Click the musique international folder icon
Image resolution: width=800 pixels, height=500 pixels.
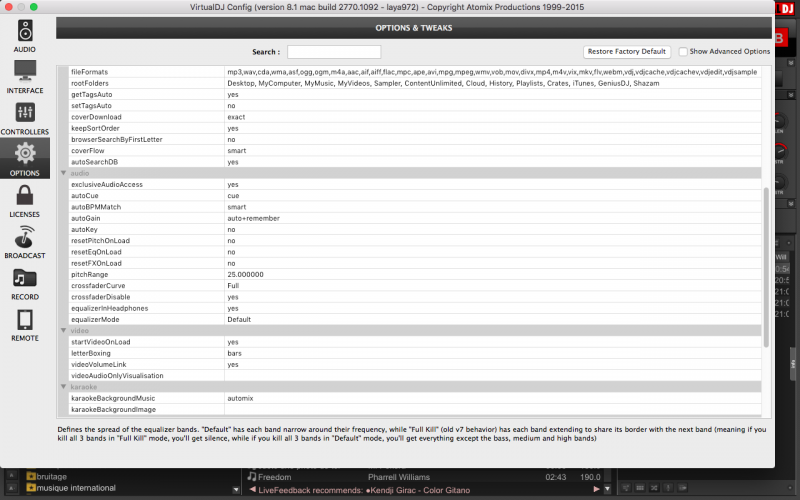(x=31, y=488)
